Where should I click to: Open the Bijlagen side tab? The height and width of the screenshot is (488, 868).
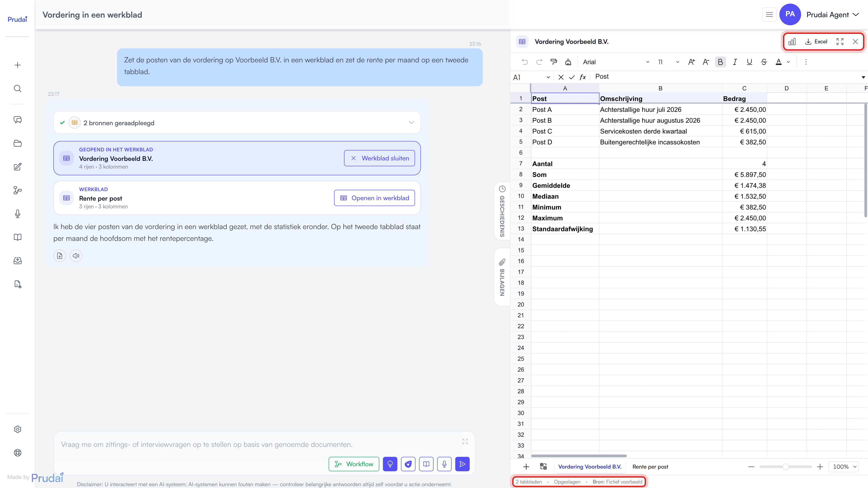[x=502, y=277]
